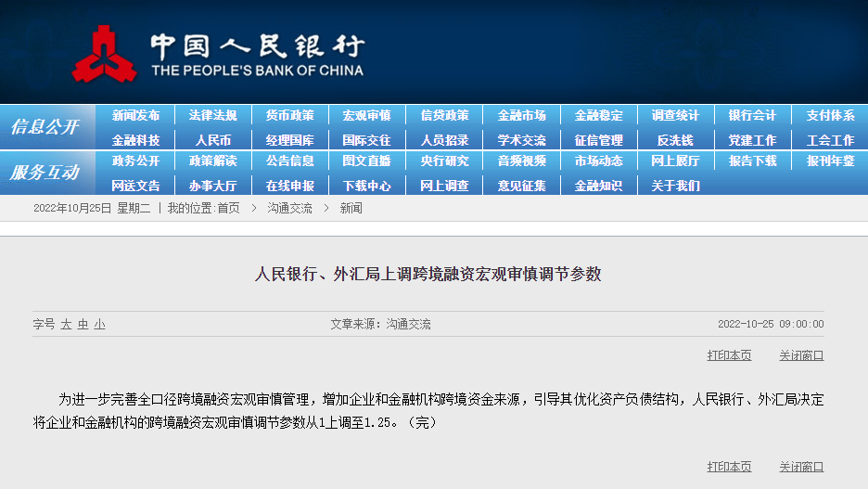Click 文章来源: 沟通交流 text

(x=380, y=324)
